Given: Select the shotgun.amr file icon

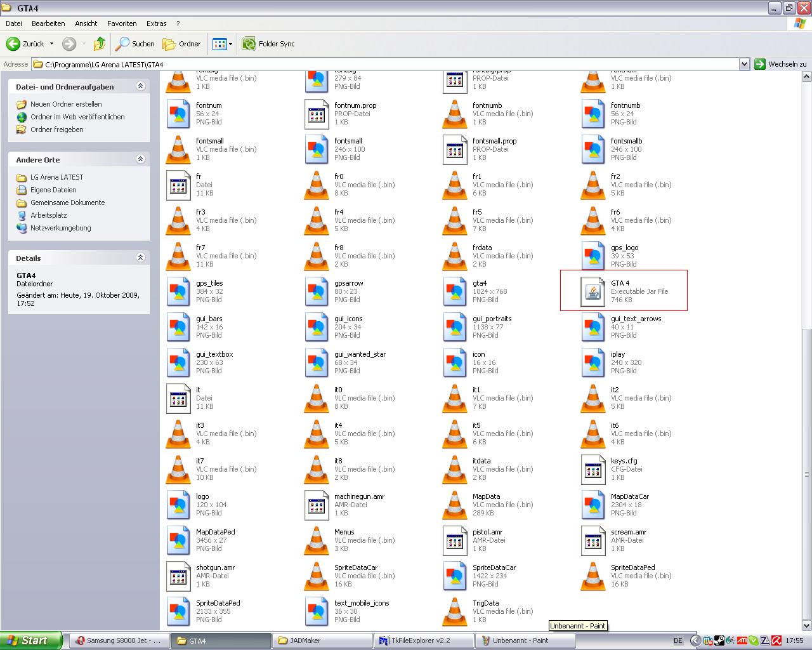Looking at the screenshot, I should pos(178,576).
